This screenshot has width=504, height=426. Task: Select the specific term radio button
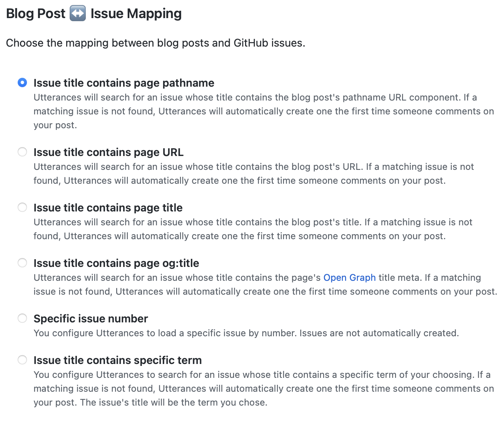coord(22,360)
